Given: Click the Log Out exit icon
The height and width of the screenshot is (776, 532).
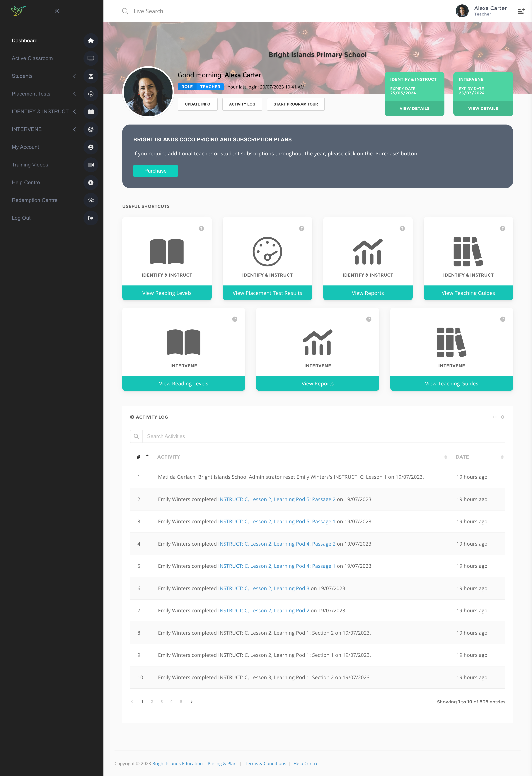Looking at the screenshot, I should 91,218.
